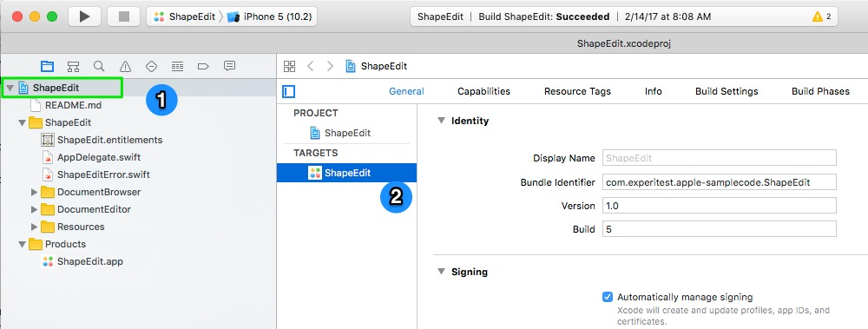868x329 pixels.
Task: Go forward in editor history
Action: click(330, 67)
